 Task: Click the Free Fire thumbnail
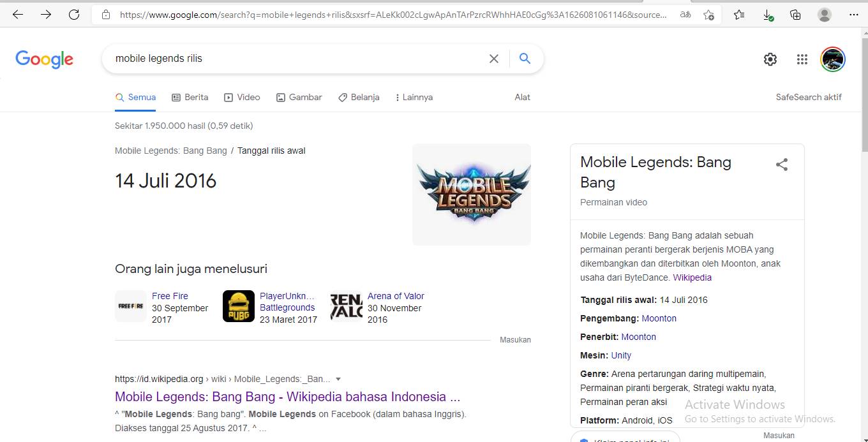(x=131, y=306)
